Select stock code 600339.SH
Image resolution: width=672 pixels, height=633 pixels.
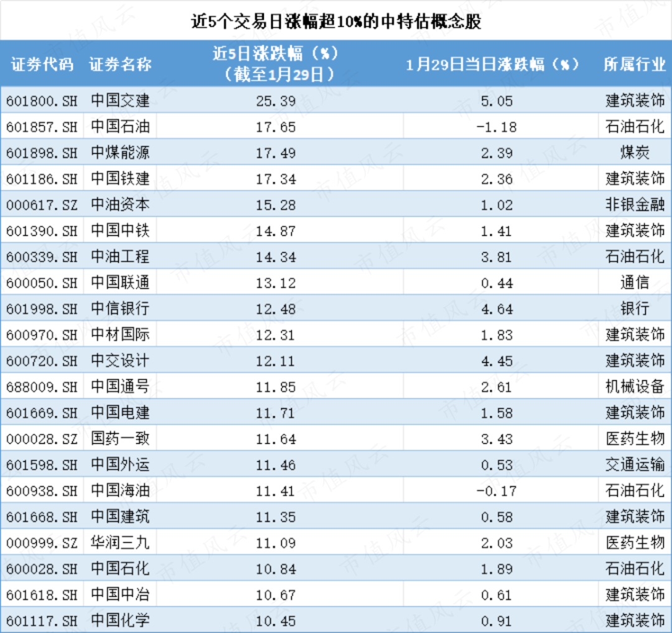[42, 257]
